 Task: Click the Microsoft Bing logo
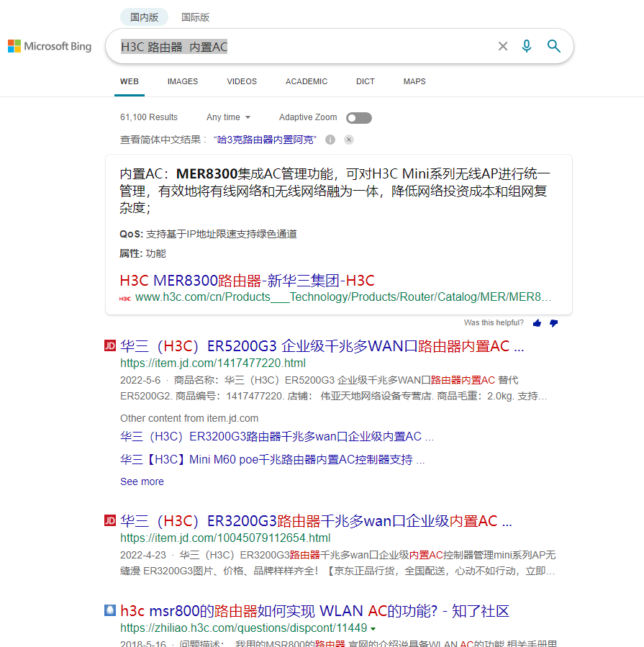(50, 46)
